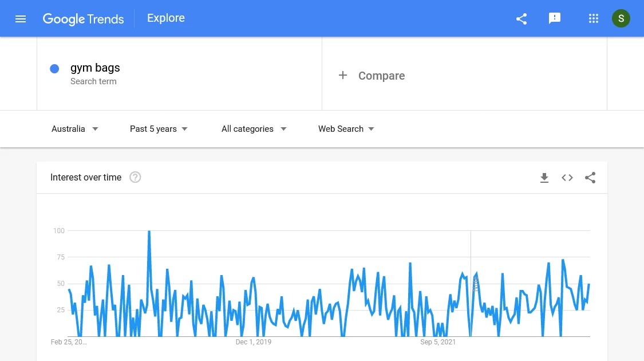The width and height of the screenshot is (644, 361).
Task: Click the embed code icon
Action: click(x=567, y=178)
